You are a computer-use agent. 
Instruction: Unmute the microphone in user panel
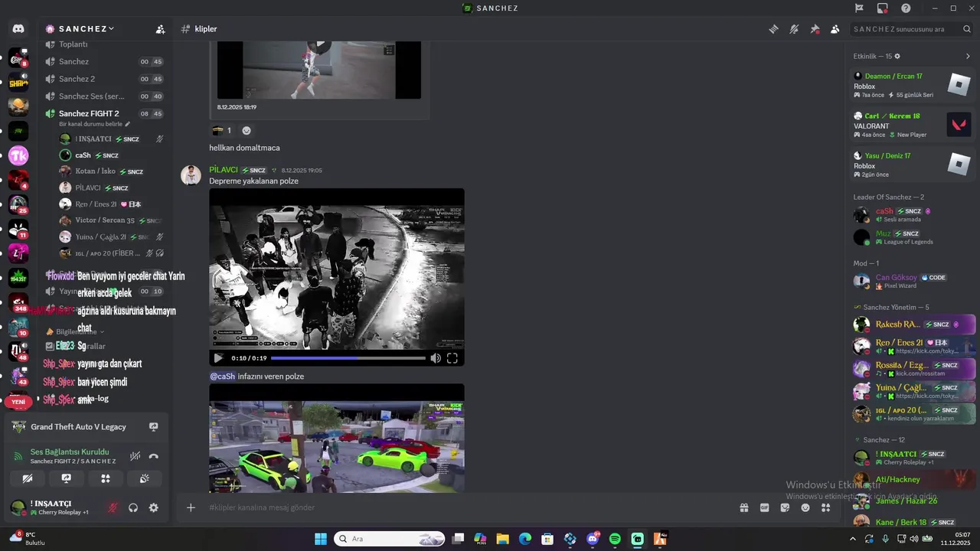tap(113, 507)
